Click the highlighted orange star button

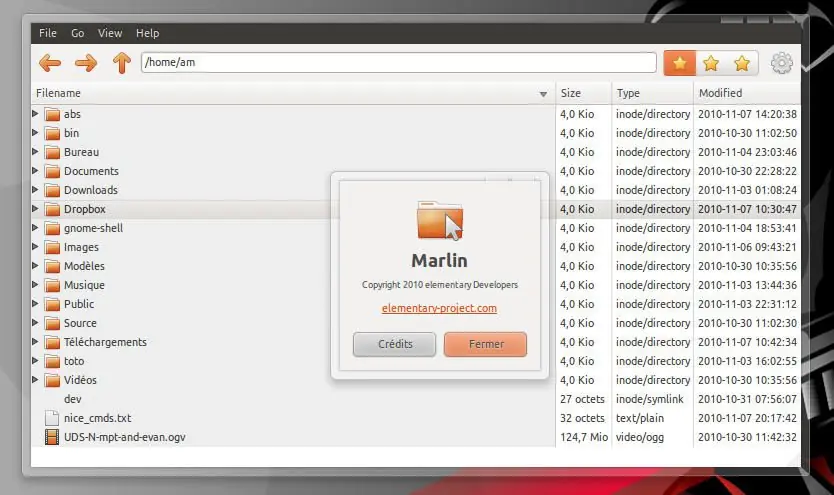coord(679,64)
